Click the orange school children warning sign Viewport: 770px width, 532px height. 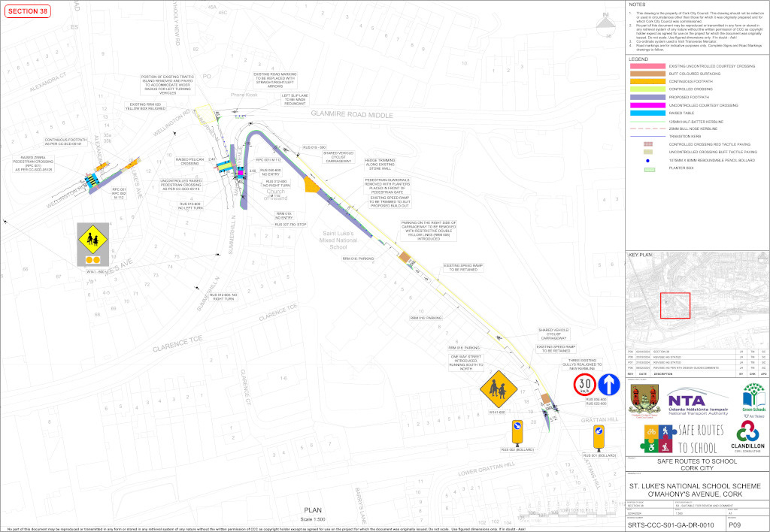[499, 390]
